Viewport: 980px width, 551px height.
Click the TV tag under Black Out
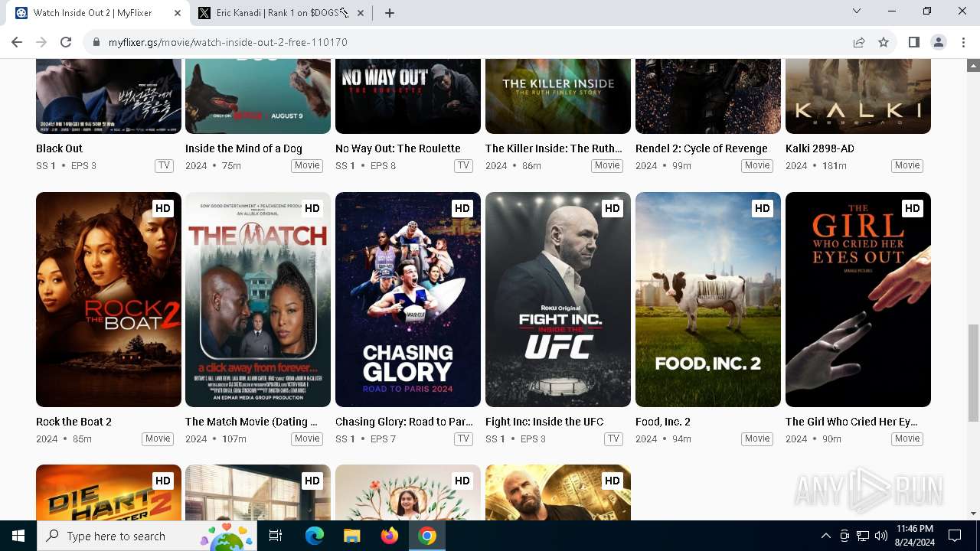pyautogui.click(x=164, y=165)
